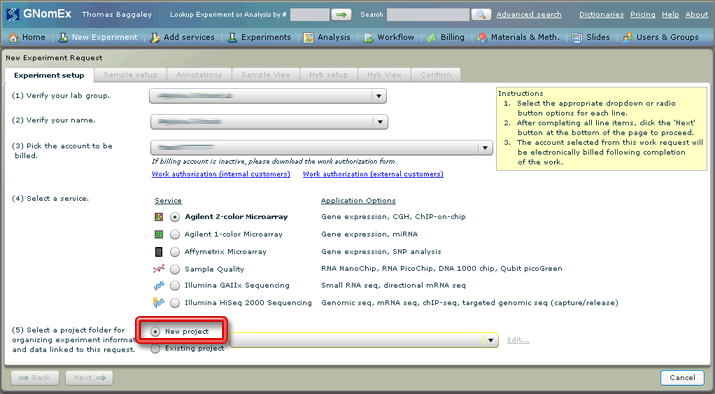Open the Hyb setup tab
This screenshot has width=715, height=394.
point(329,75)
